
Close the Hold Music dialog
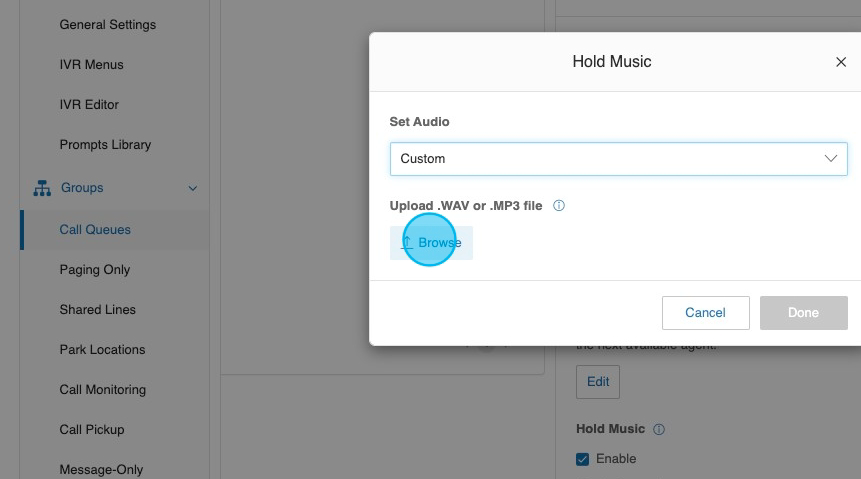[x=840, y=62]
